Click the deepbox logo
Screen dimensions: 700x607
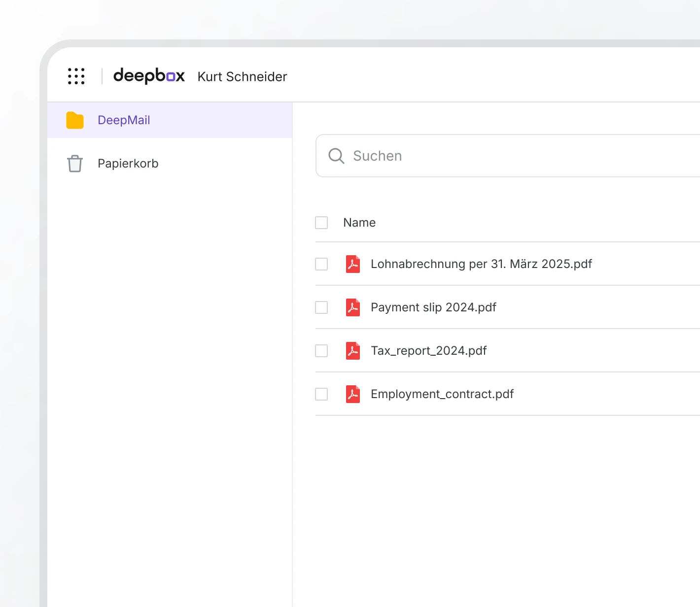pos(149,76)
